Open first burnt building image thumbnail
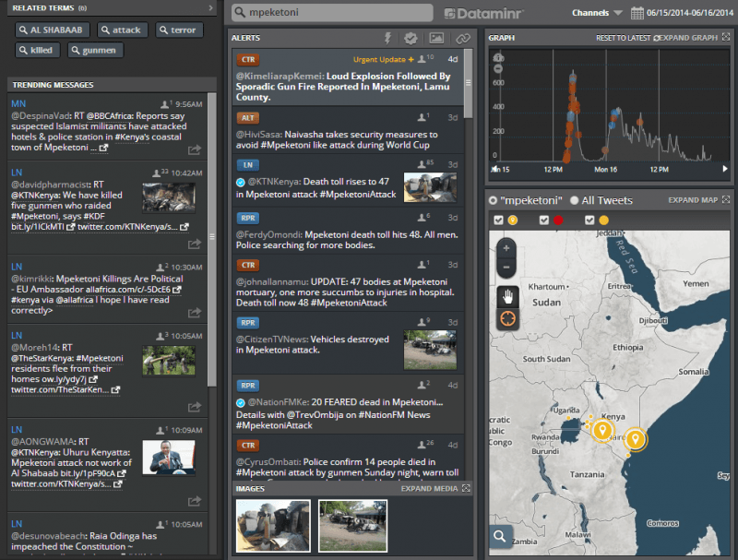 [273, 526]
